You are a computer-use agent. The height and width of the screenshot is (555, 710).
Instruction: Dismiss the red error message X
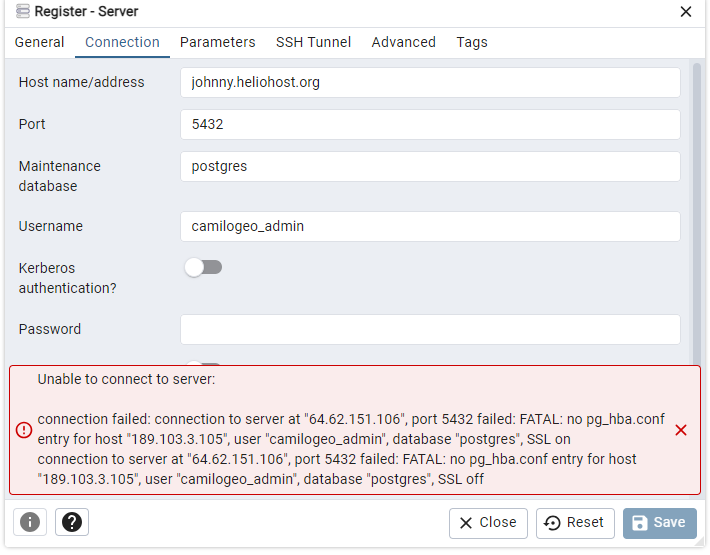[681, 430]
